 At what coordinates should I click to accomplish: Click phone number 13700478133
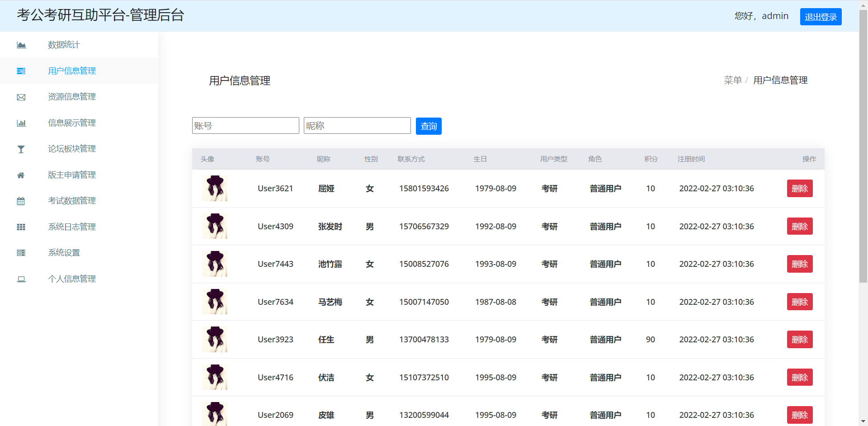point(424,340)
